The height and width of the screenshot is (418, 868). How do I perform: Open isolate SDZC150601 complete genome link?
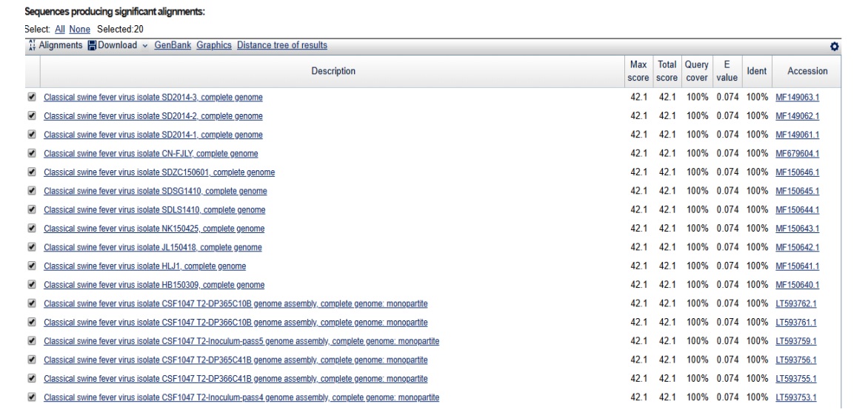coord(159,172)
